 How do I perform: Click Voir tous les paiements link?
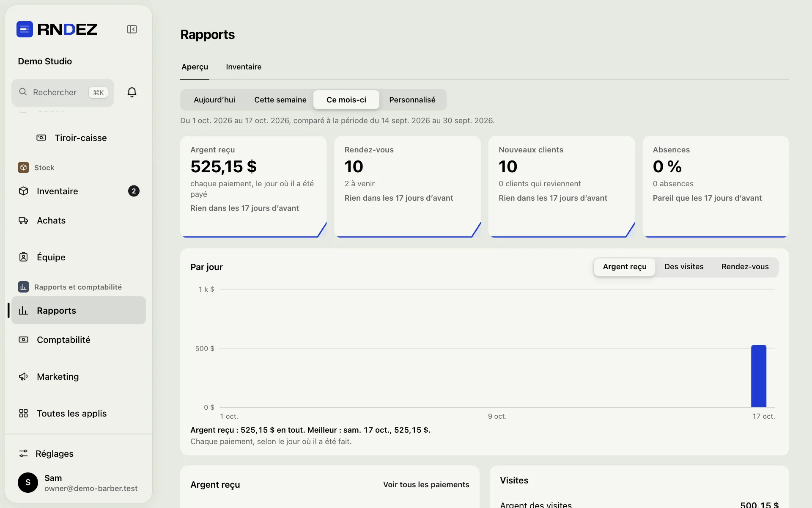(x=426, y=484)
